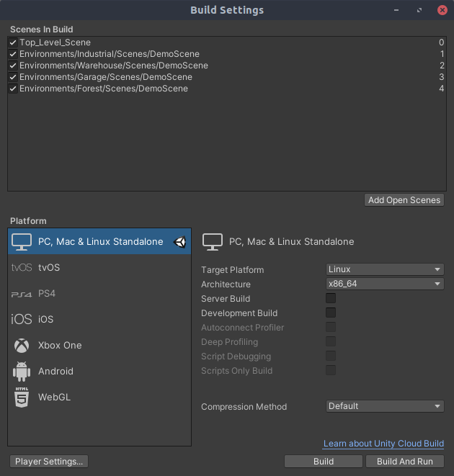Choose the iOS platform icon
This screenshot has width=454, height=476.
click(x=22, y=319)
